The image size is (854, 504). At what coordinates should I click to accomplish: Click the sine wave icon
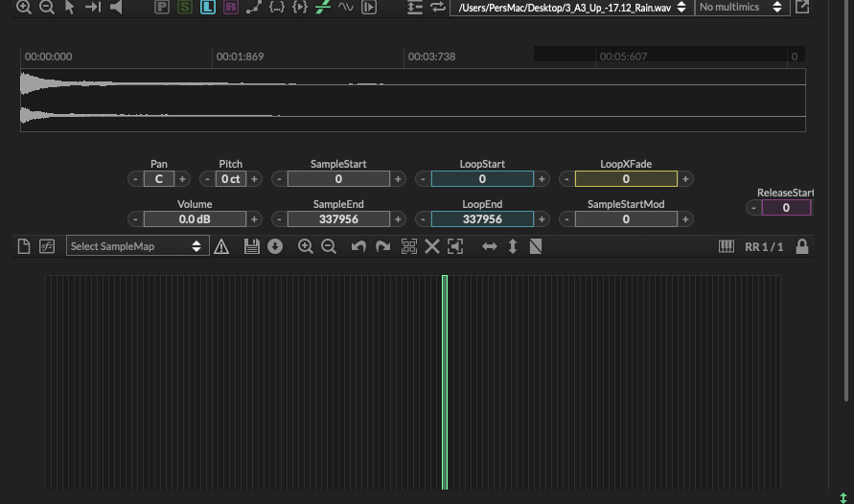click(346, 7)
